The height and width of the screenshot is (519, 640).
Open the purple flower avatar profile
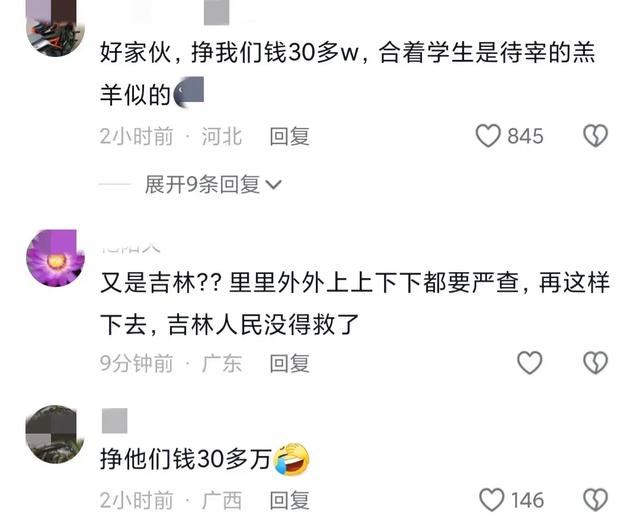click(x=55, y=258)
